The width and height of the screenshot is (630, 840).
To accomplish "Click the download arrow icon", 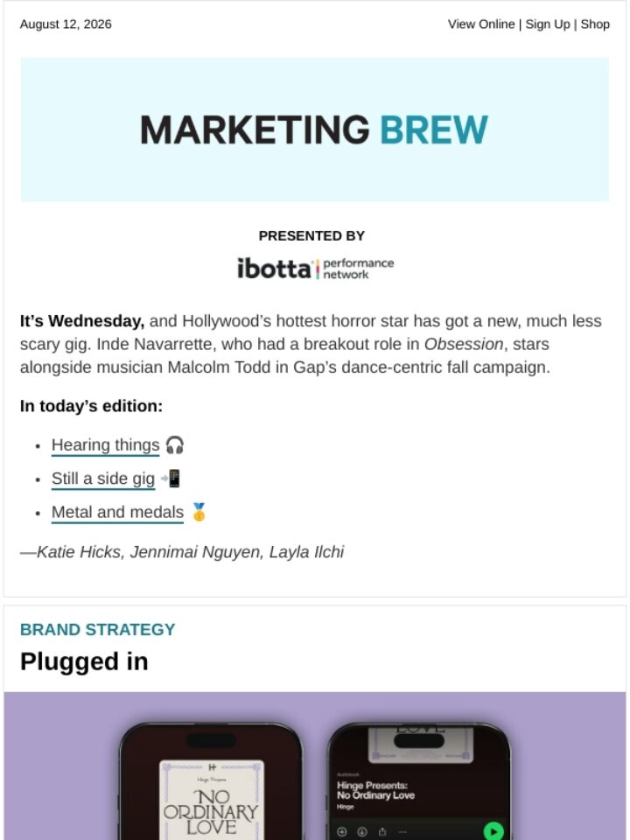I will (x=361, y=832).
